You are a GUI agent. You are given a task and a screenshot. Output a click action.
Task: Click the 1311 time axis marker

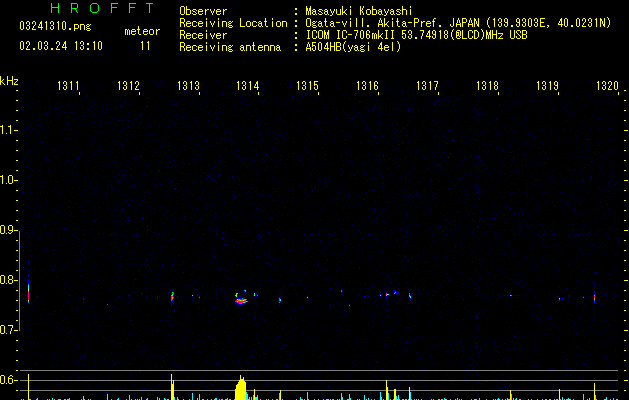(68, 85)
